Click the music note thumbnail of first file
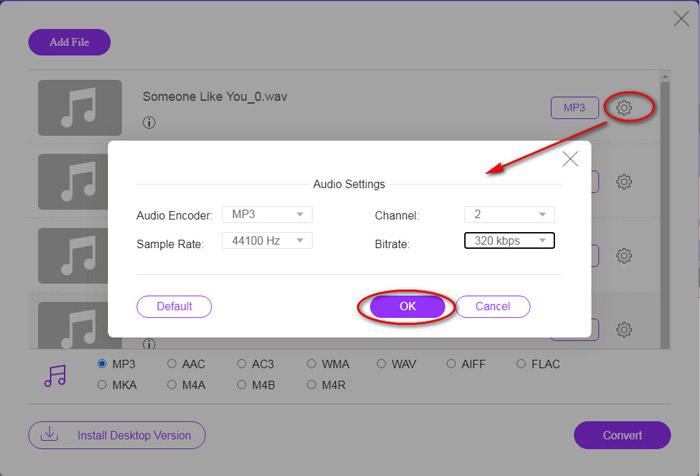Screen dimensions: 700x476 pos(79,108)
